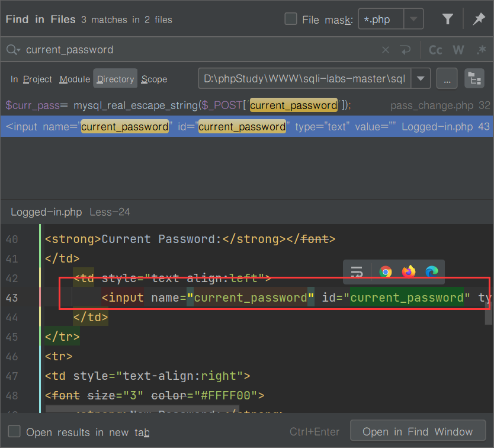The height and width of the screenshot is (448, 494).
Task: Click the "3 matches in 2 files" text
Action: [127, 20]
